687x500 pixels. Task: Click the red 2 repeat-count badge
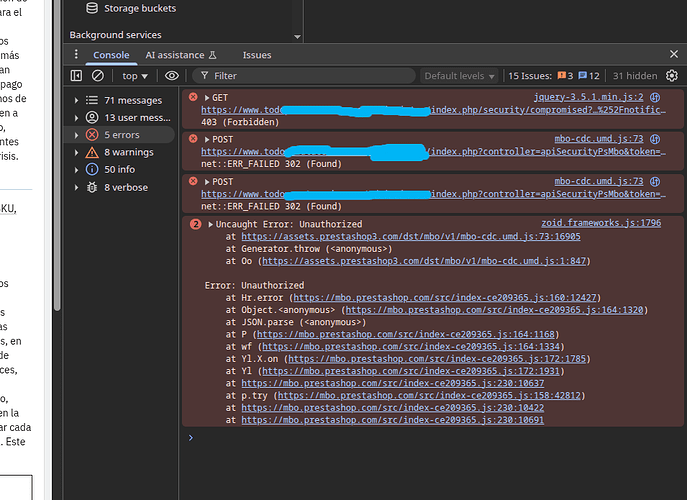tap(195, 224)
